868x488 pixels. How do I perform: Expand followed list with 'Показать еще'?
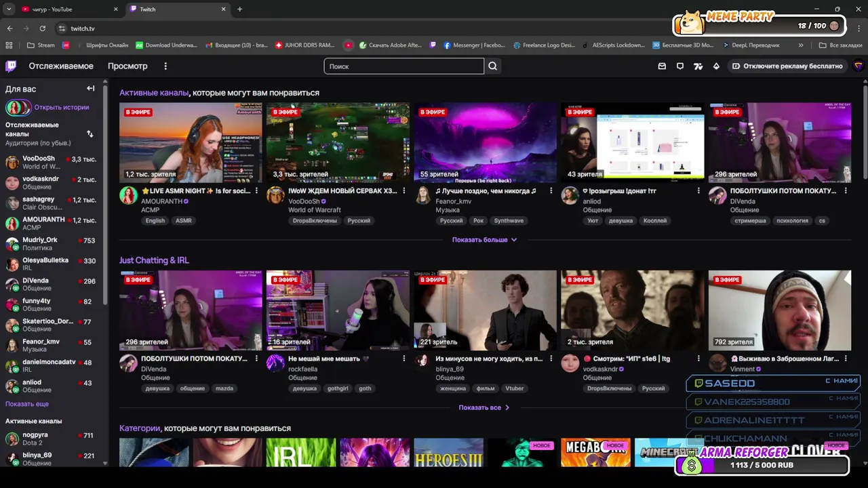point(27,404)
